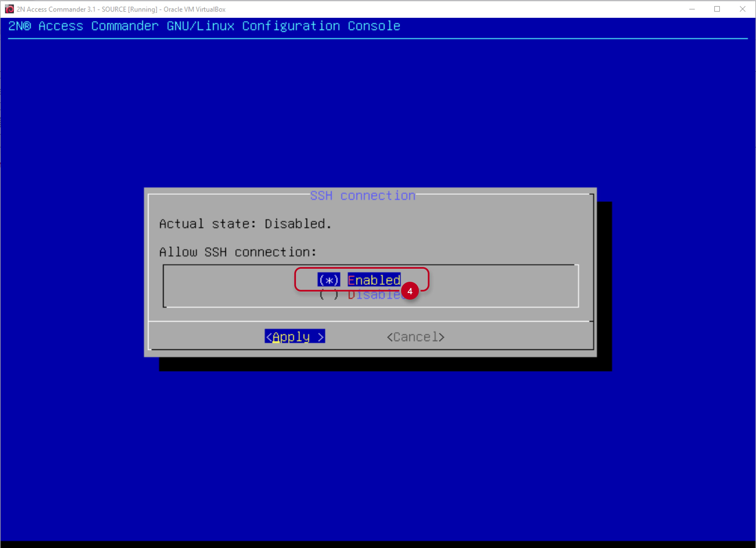
Task: Click the VirtualBox app icon in the title bar
Action: 9,9
